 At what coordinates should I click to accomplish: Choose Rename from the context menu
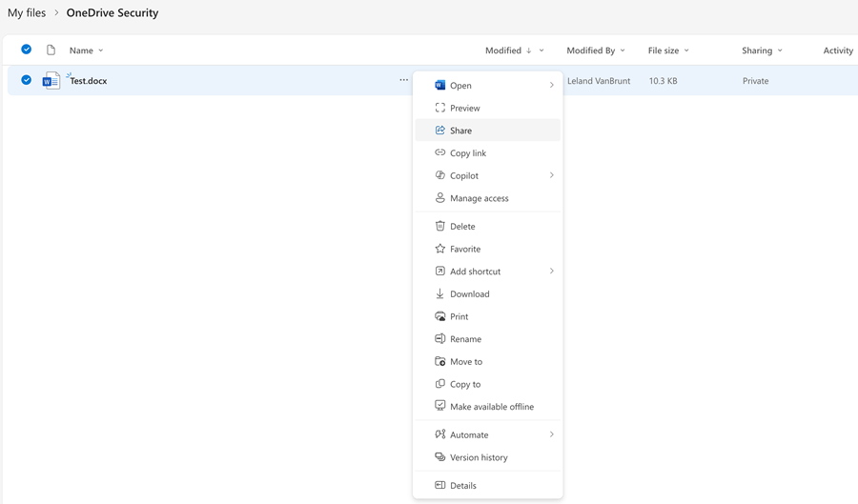(487, 339)
